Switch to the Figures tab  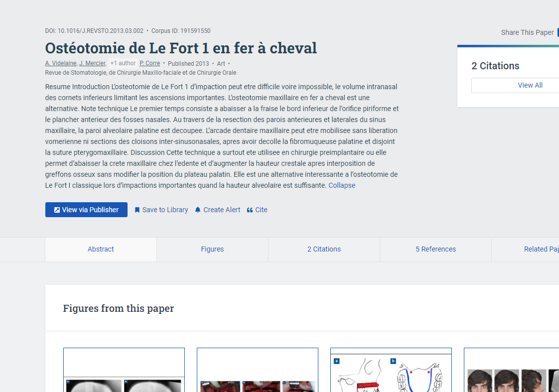212,249
